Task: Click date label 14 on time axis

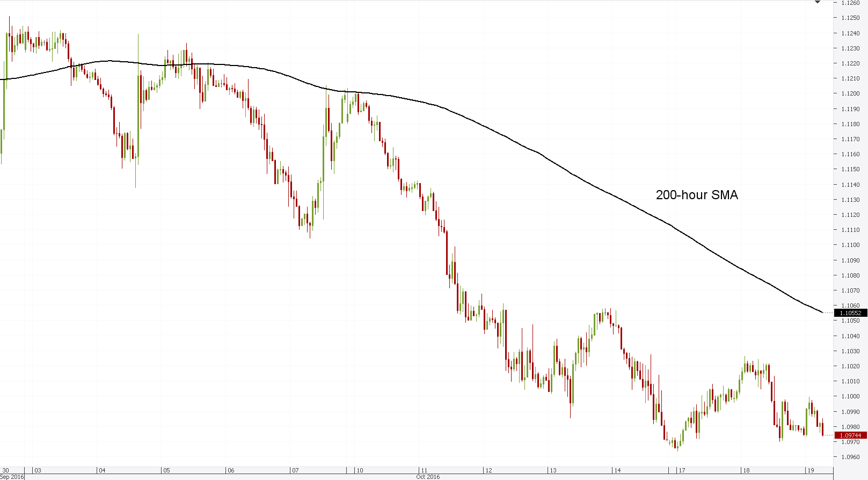Action: pyautogui.click(x=617, y=470)
